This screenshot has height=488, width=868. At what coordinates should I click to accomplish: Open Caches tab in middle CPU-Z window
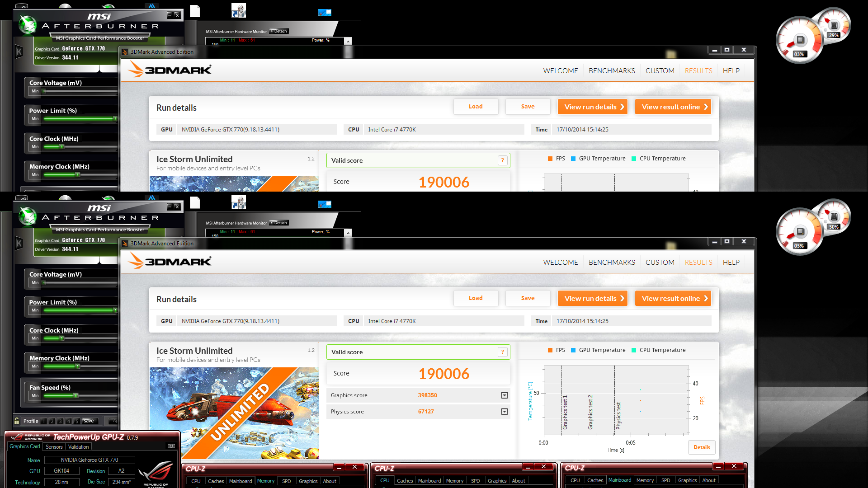(405, 481)
